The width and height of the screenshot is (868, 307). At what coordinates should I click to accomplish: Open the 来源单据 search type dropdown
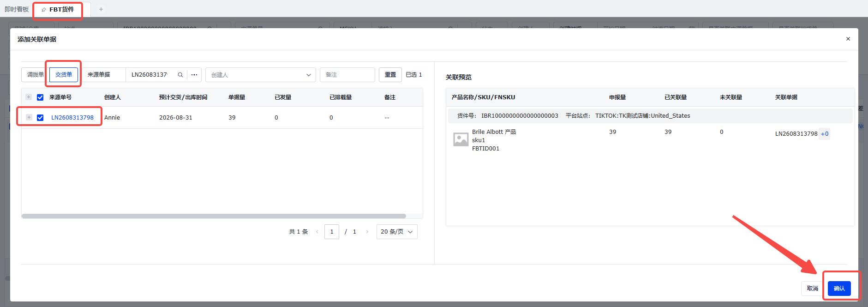click(x=104, y=75)
